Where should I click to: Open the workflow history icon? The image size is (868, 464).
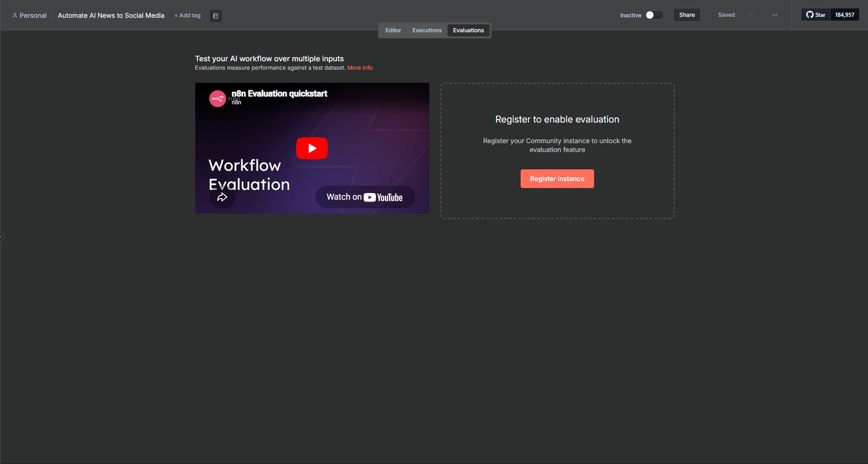pos(751,15)
